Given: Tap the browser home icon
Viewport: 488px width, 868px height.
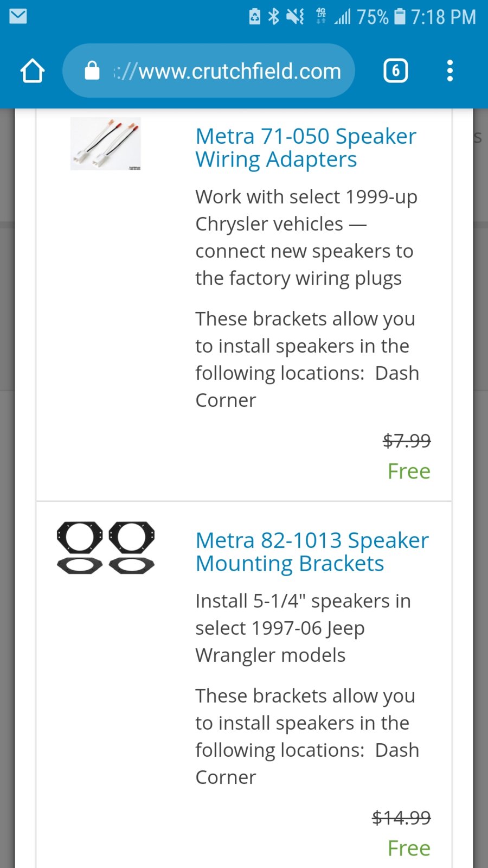Looking at the screenshot, I should click(32, 71).
